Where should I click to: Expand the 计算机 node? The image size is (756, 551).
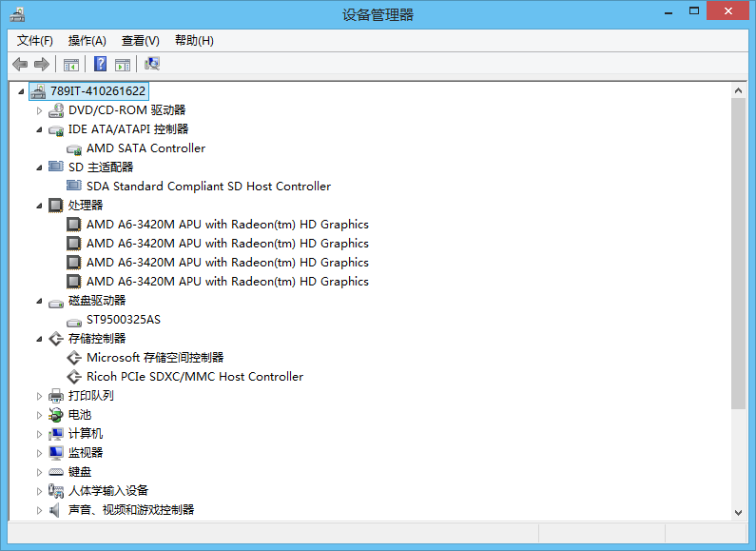tap(40, 434)
